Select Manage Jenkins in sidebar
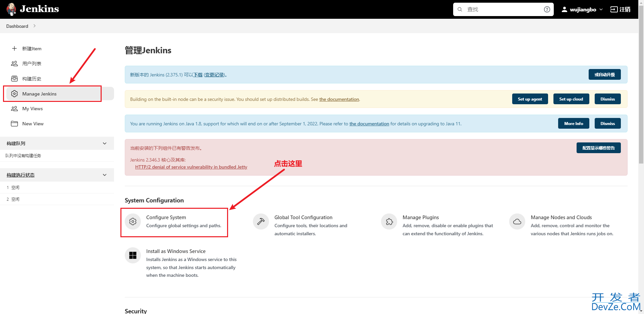The width and height of the screenshot is (644, 314). tap(60, 94)
